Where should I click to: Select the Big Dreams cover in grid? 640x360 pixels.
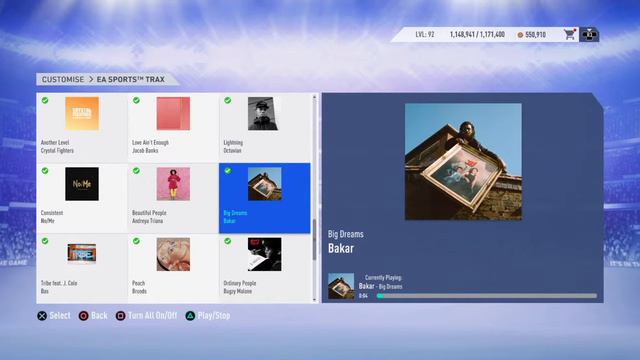(x=264, y=184)
